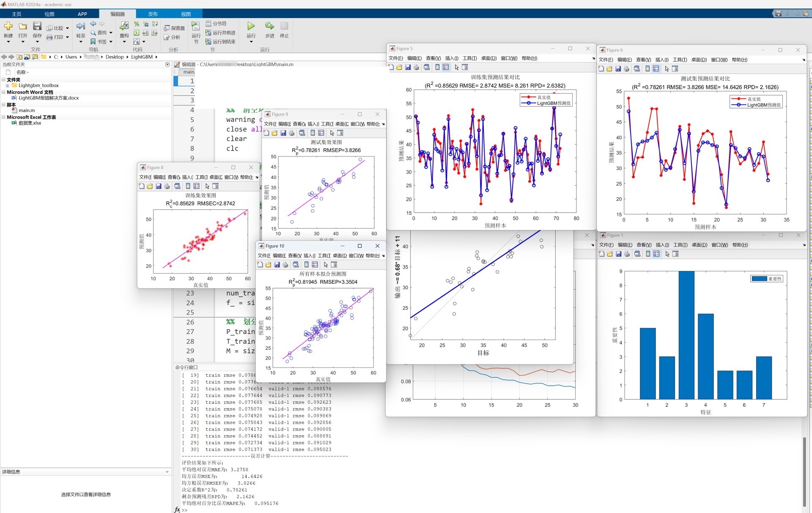Click the Profiler (探查器) icon
The width and height of the screenshot is (812, 513).
coord(167,28)
